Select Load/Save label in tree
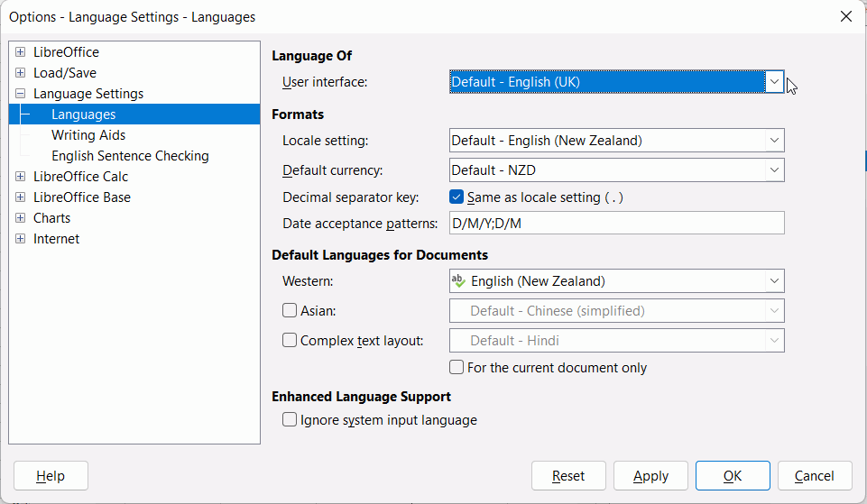The image size is (867, 504). click(65, 73)
